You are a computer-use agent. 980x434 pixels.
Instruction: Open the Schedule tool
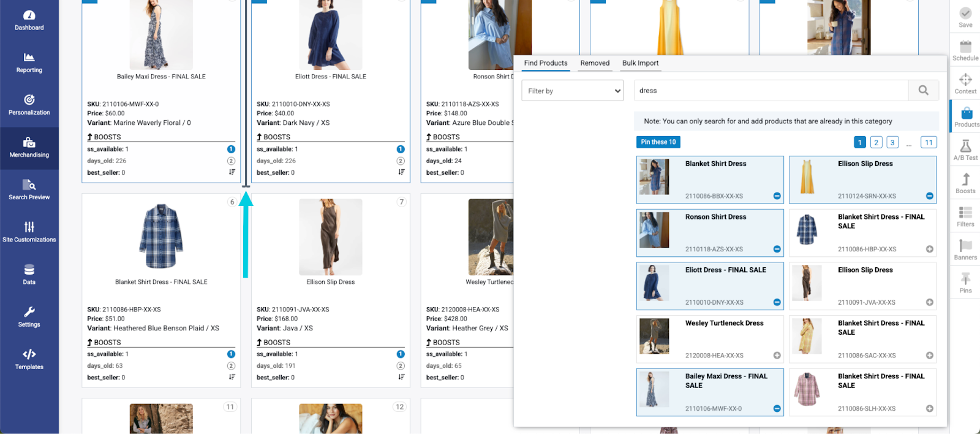click(x=965, y=50)
